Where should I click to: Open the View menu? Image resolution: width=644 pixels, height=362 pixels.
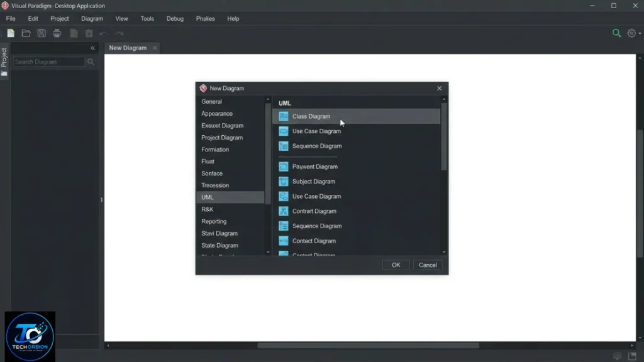click(x=121, y=18)
